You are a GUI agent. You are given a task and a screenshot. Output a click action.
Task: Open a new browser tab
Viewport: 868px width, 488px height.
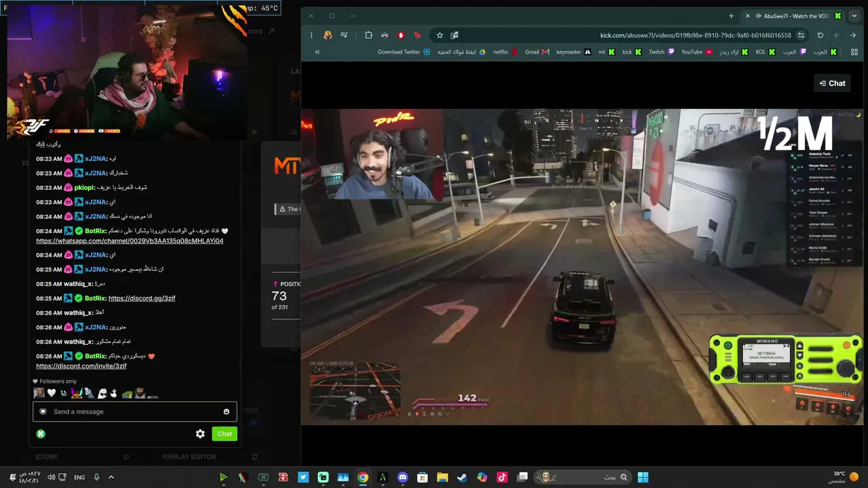[x=731, y=16]
